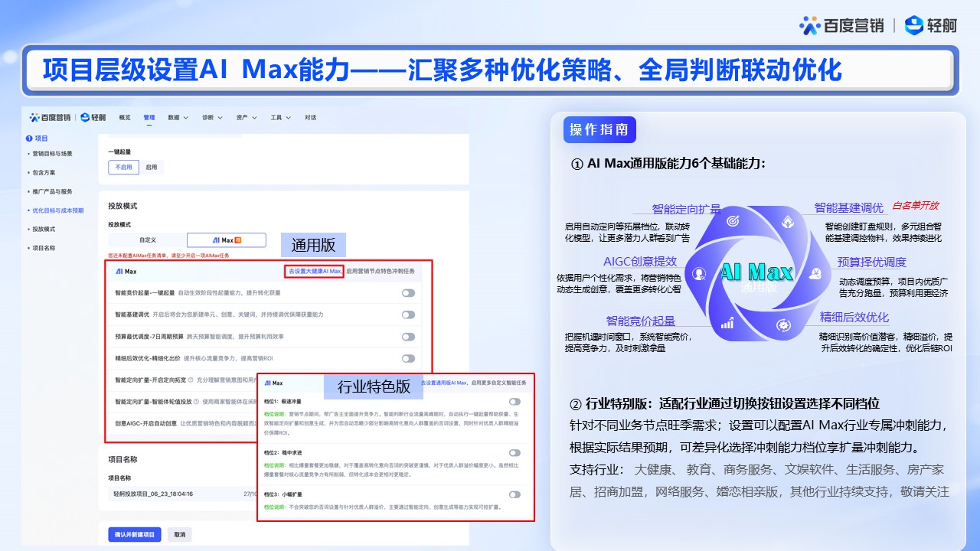The height and width of the screenshot is (551, 980).
Task: Jump to 推广产品与服务 in sidebar
Action: pyautogui.click(x=52, y=191)
